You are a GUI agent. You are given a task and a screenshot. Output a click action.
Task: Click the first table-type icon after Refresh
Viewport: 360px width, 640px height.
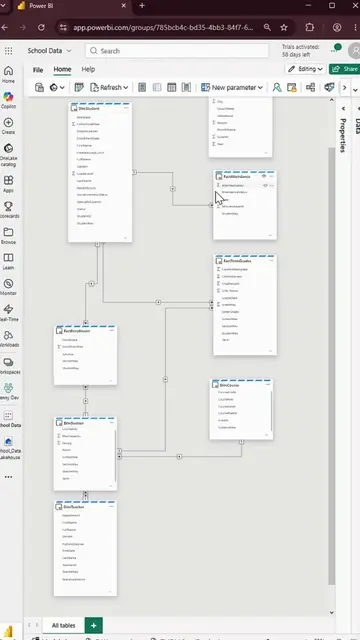click(142, 87)
